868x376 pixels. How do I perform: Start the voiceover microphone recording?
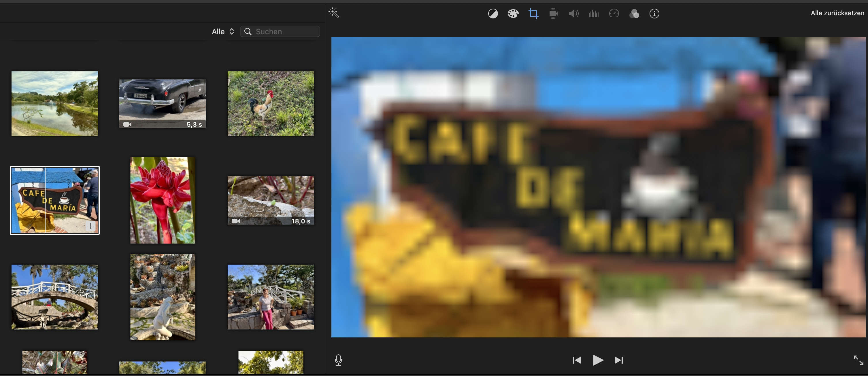338,360
